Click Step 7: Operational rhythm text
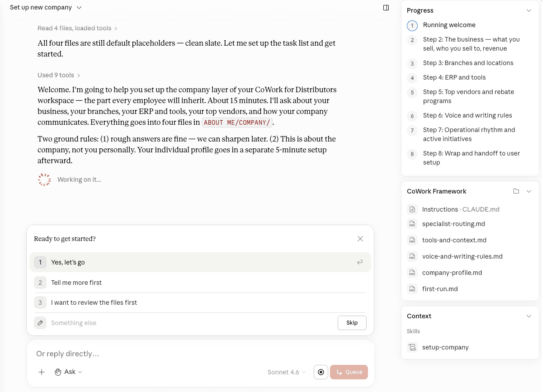Viewport: 542px width, 392px height. click(x=469, y=134)
